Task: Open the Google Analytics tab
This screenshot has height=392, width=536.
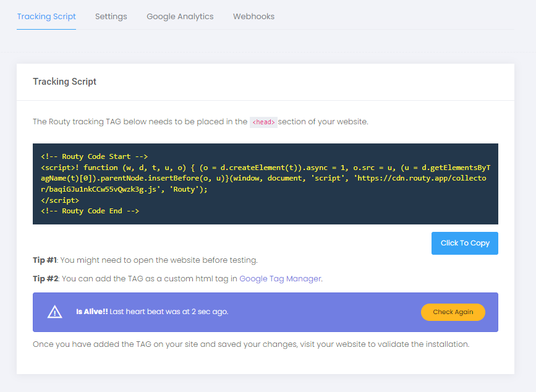Action: click(180, 17)
